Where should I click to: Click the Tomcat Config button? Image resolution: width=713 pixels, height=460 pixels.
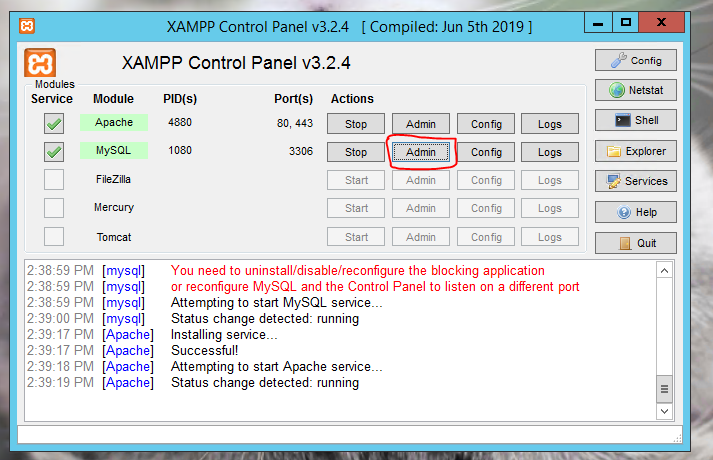click(x=486, y=237)
